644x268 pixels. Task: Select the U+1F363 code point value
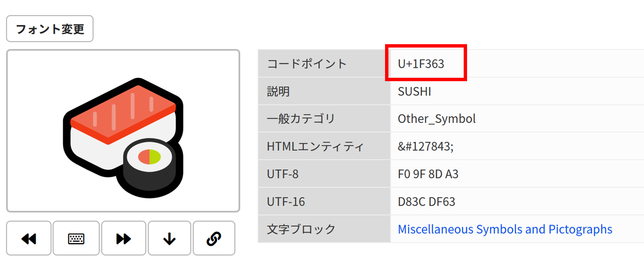click(x=421, y=63)
